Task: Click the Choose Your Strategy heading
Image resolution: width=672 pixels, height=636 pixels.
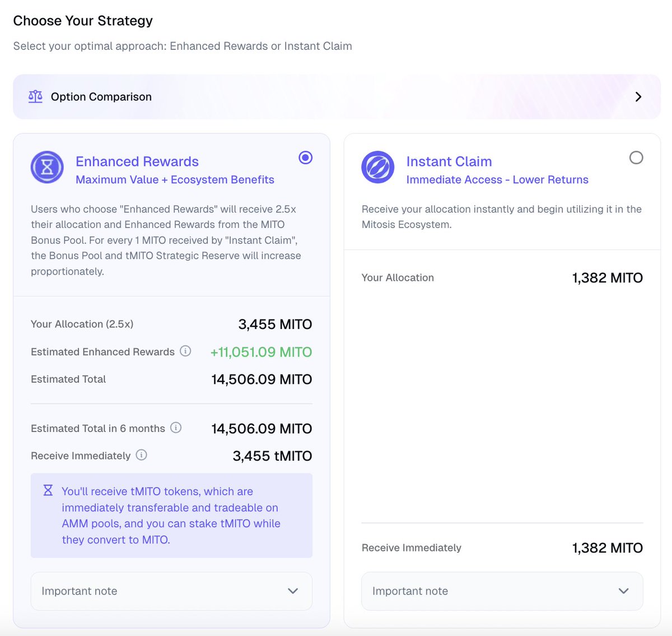Action: coord(83,21)
